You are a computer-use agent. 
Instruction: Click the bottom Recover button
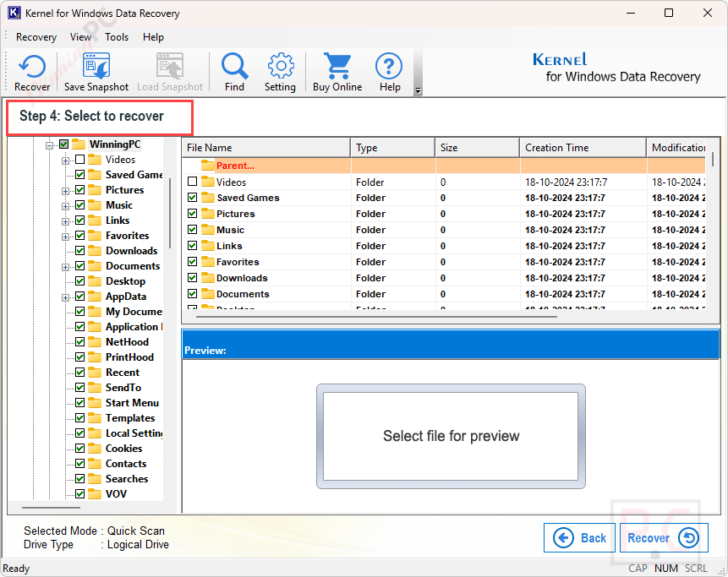click(x=664, y=537)
